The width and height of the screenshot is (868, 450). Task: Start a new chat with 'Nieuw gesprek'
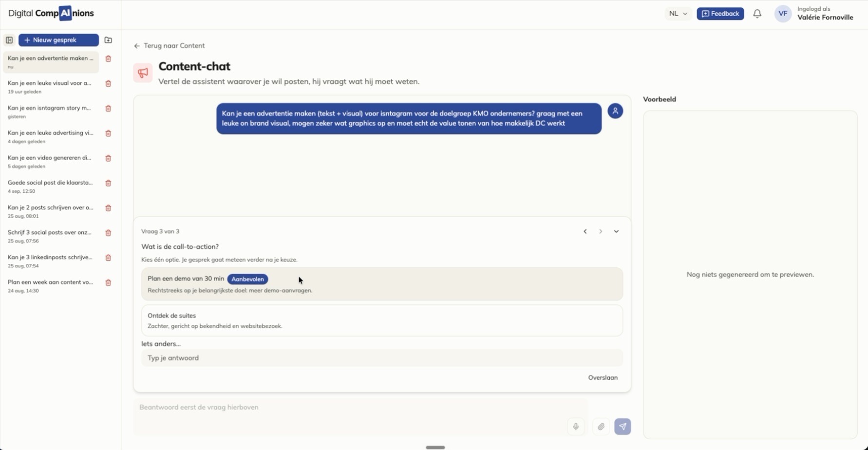58,40
